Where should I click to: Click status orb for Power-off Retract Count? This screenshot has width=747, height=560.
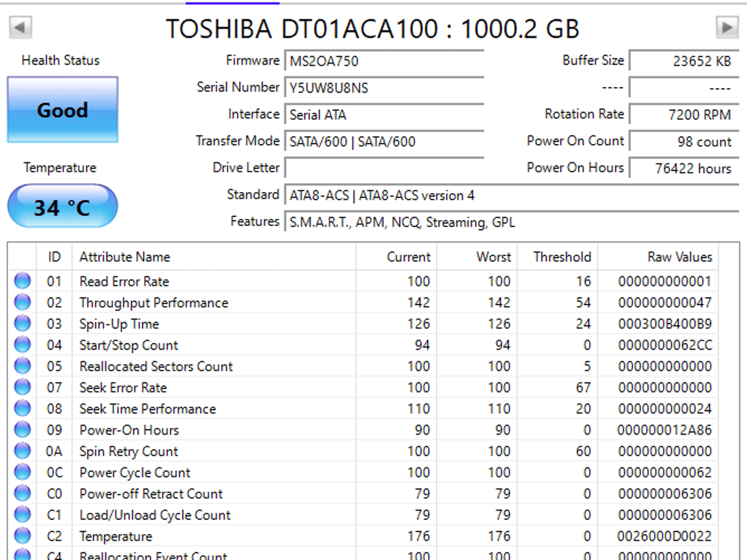click(x=23, y=493)
